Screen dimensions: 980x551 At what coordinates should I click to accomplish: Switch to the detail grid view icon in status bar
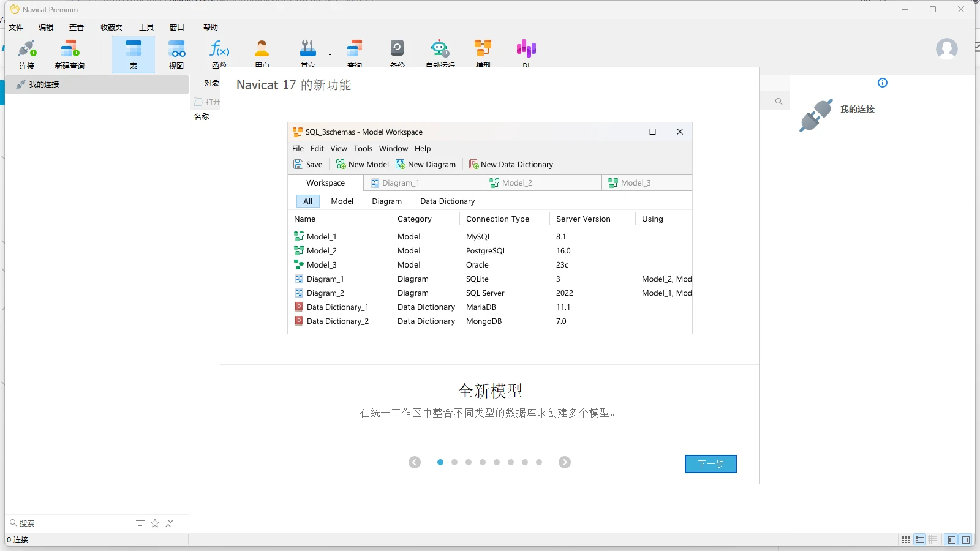click(932, 539)
